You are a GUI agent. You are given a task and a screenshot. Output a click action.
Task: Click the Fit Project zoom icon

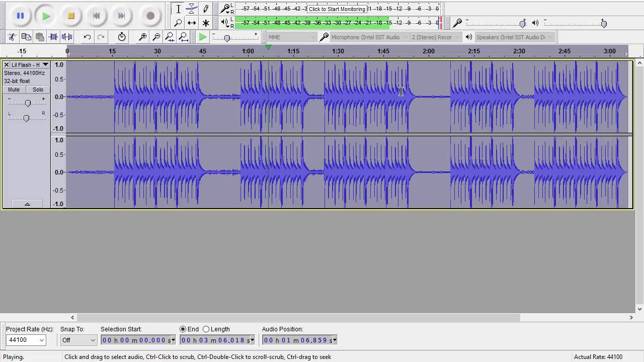pyautogui.click(x=184, y=37)
